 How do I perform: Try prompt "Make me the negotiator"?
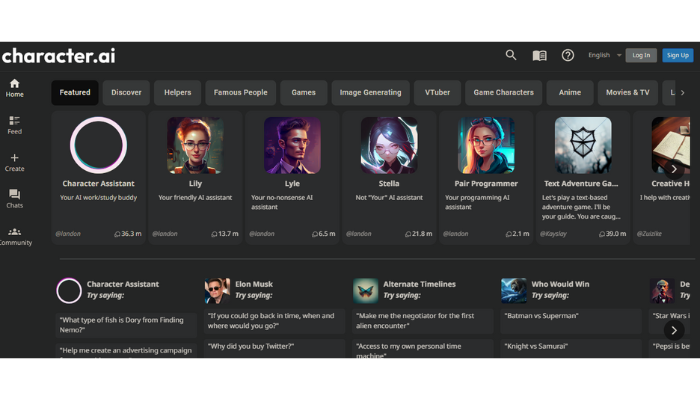click(x=422, y=321)
